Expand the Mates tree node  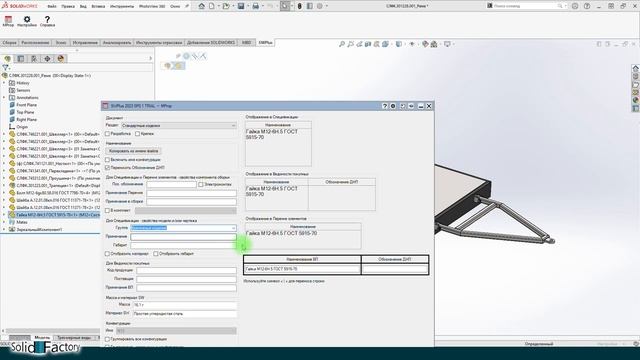[x=4, y=222]
